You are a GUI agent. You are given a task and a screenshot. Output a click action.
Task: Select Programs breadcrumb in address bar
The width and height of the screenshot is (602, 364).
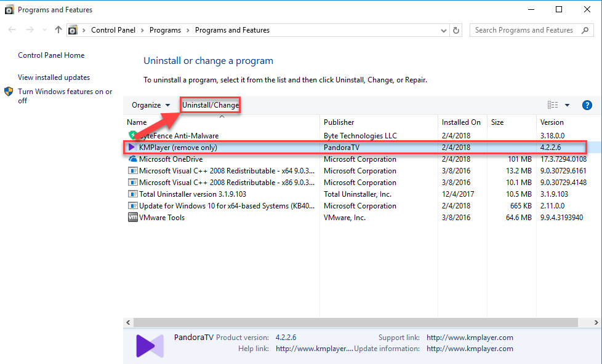coord(165,30)
